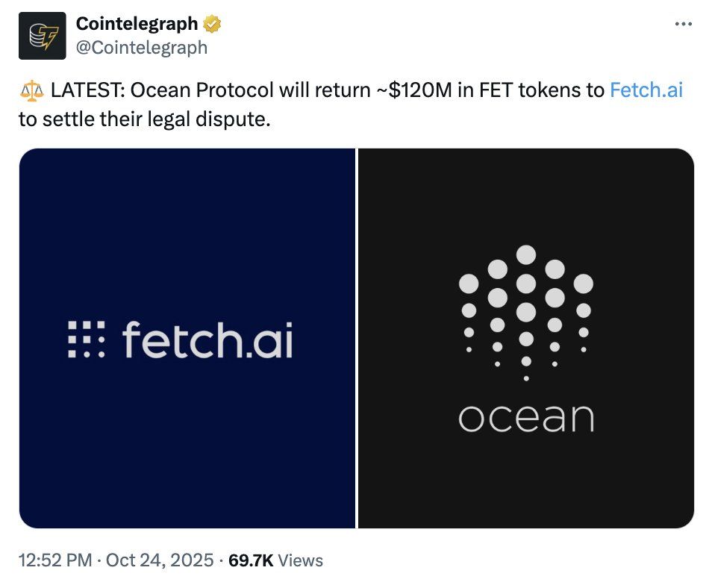Click the ocean wordmark under the logo
The image size is (709, 588).
(526, 418)
